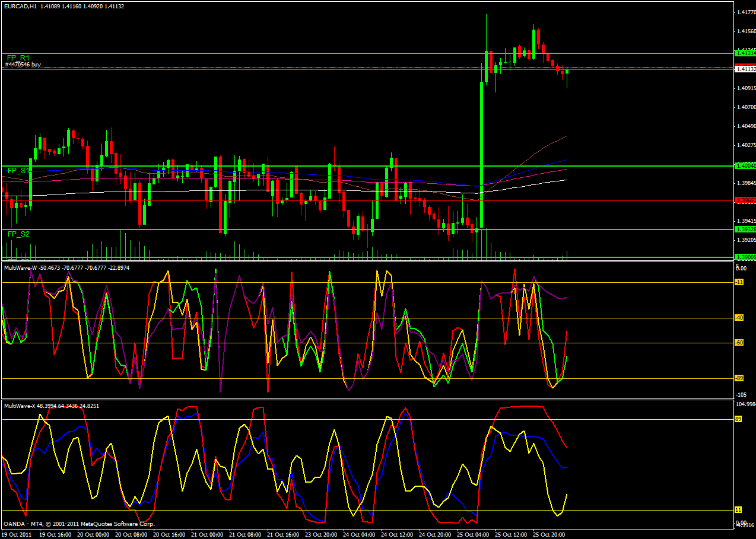
Task: Click the -60 level tag in MultiWave-W
Action: pyautogui.click(x=739, y=343)
